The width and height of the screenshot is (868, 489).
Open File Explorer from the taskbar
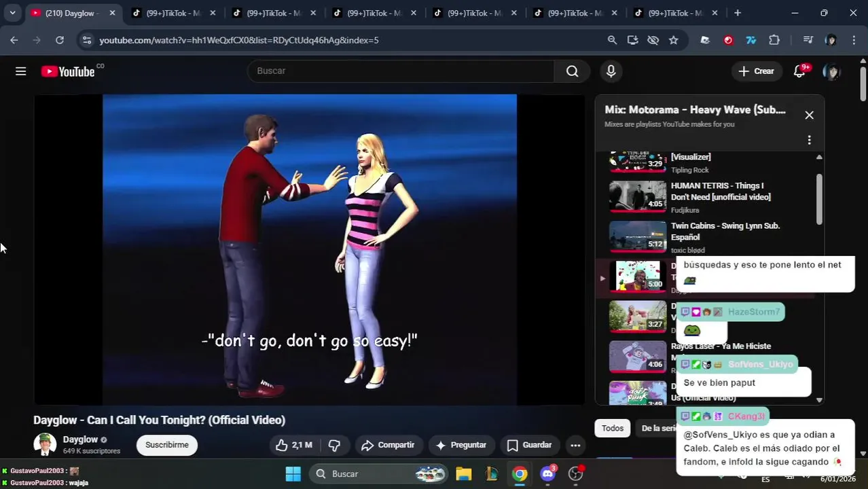(x=463, y=474)
